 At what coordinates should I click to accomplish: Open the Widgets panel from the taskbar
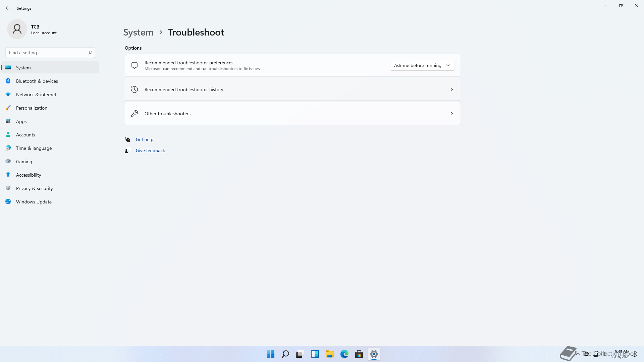coord(315,354)
